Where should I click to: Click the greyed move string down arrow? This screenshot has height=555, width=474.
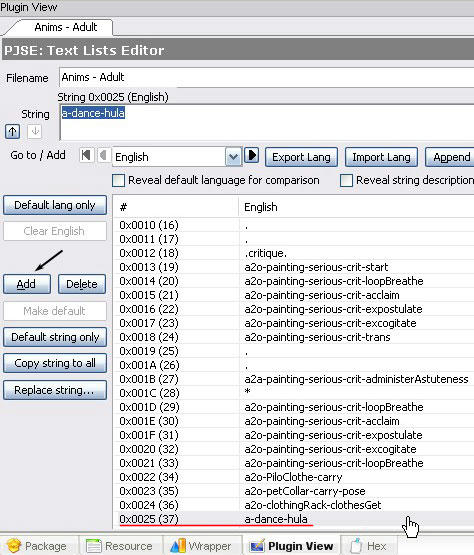coord(35,132)
